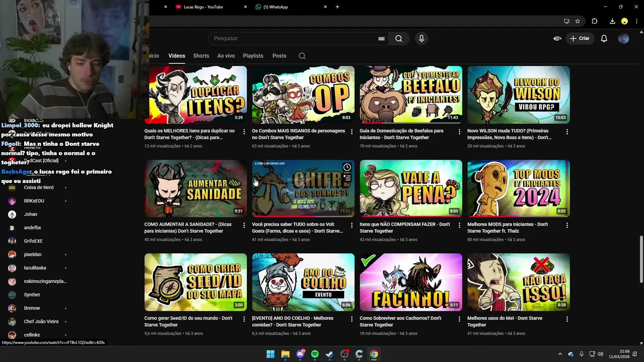Open the Top Mods p/ Iniciantes 2024 thumbnail
This screenshot has height=362, width=644.
pos(518,189)
